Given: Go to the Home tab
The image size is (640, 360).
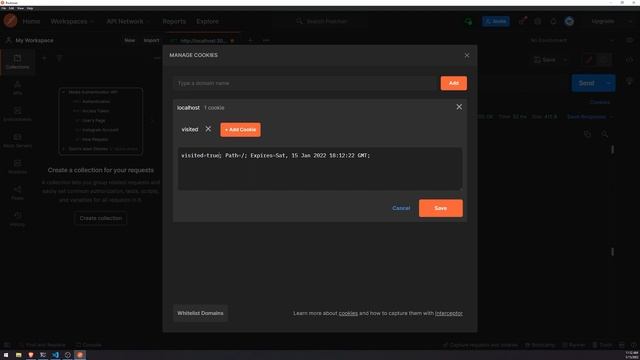Looking at the screenshot, I should click(31, 21).
